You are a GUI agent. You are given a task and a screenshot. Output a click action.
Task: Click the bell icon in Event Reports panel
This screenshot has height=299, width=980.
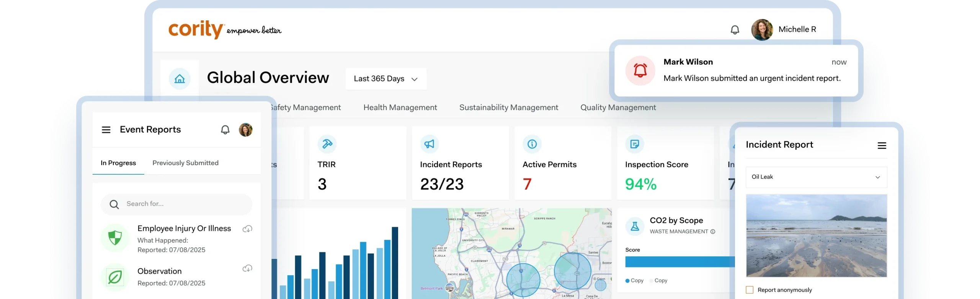pos(225,130)
